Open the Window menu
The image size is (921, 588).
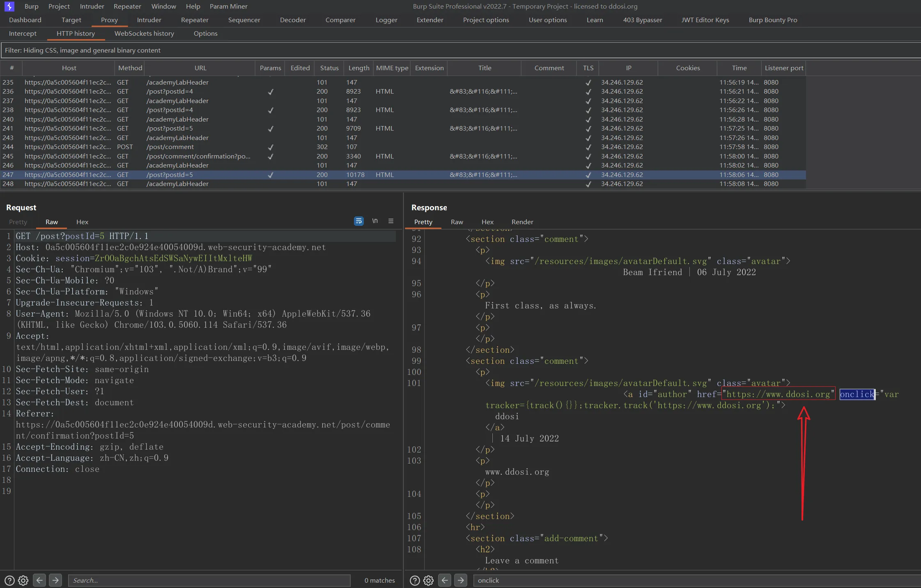[x=163, y=6]
